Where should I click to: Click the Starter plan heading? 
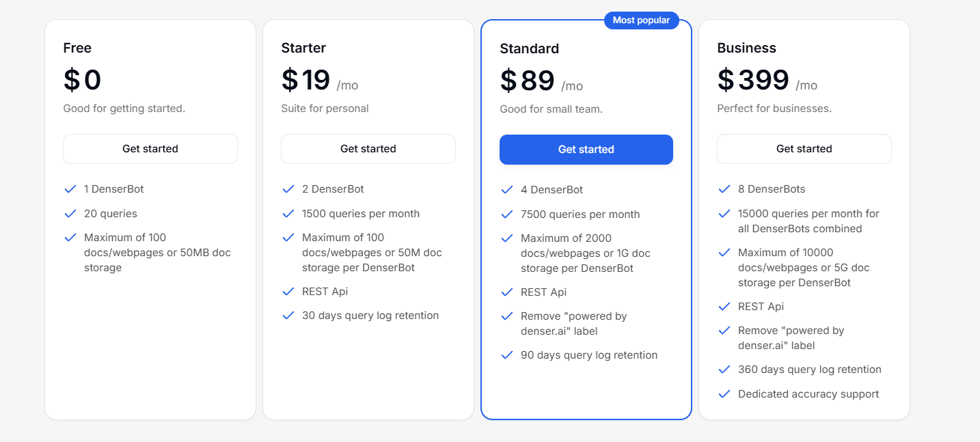tap(303, 48)
